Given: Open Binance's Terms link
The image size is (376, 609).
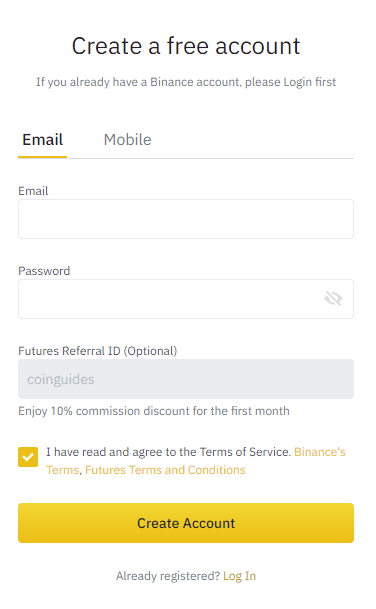Looking at the screenshot, I should tap(195, 461).
